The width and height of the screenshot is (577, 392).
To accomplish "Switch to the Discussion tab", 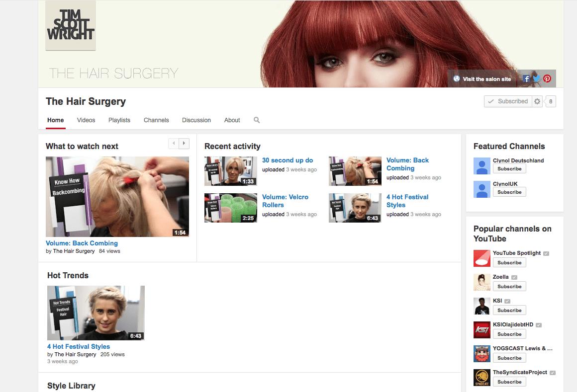I will [196, 120].
